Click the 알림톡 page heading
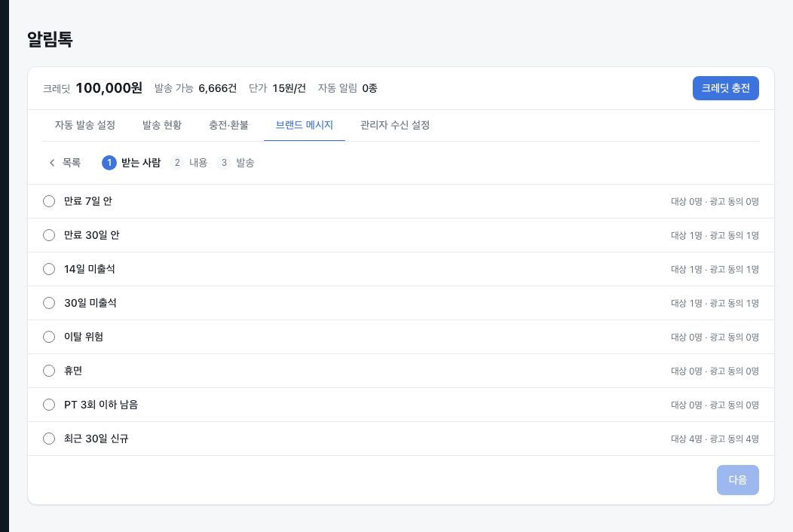793x532 pixels. coord(50,39)
